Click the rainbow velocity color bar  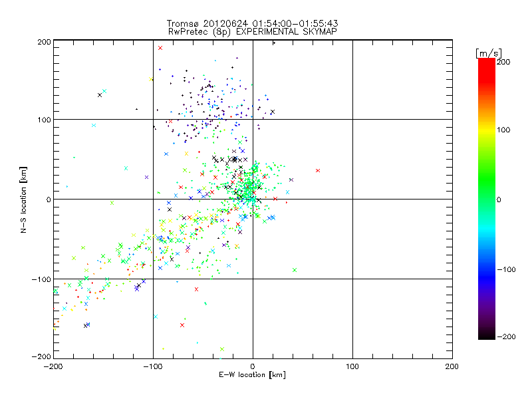click(x=487, y=199)
